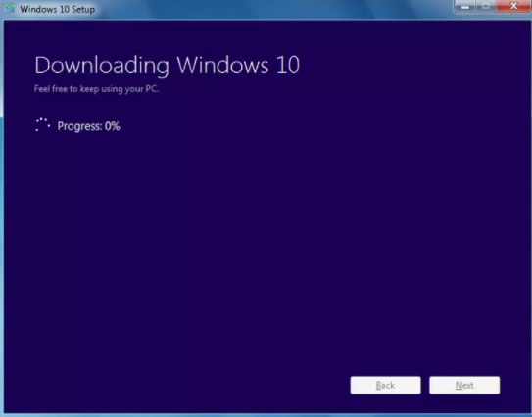532x417 pixels.
Task: Click the "Feel free to keep using your PC." text
Action: click(x=96, y=89)
